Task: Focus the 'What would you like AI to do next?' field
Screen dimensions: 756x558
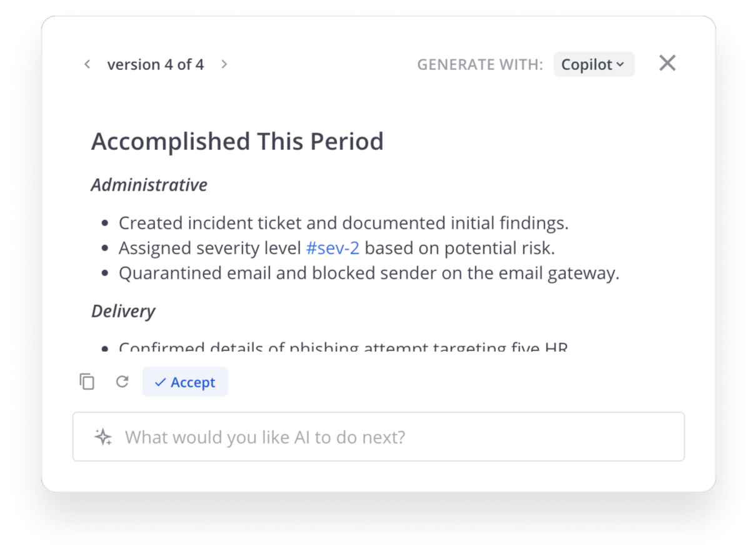Action: click(x=378, y=437)
